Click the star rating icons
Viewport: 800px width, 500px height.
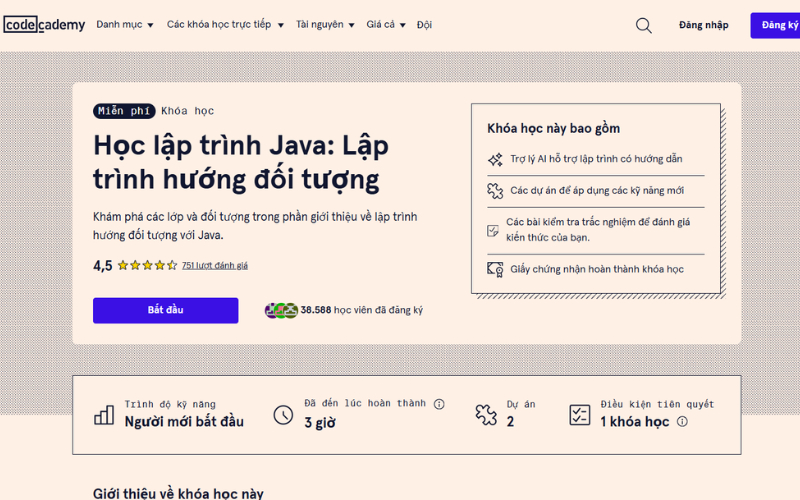[x=147, y=265]
